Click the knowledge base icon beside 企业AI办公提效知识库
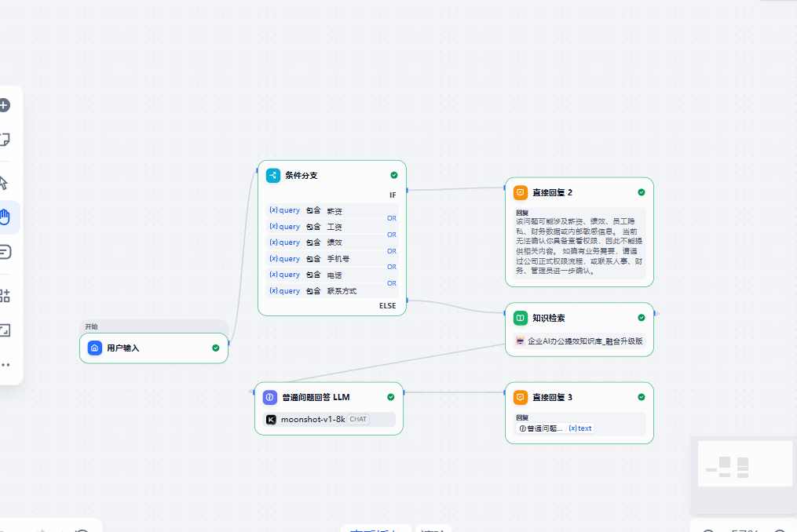797x532 pixels. click(x=520, y=341)
